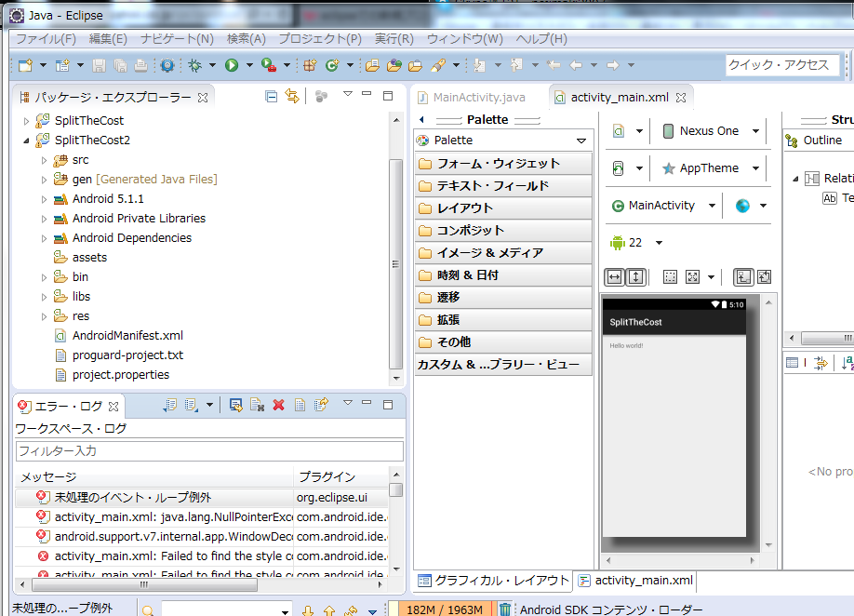The width and height of the screenshot is (854, 616).
Task: Run garbage collector trash icon
Action: pyautogui.click(x=505, y=609)
